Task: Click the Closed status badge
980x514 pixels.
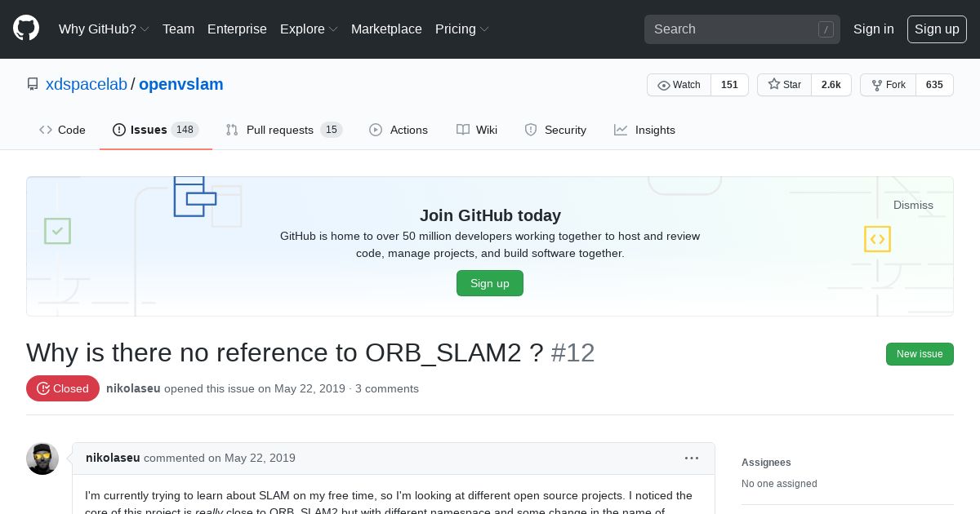Action: click(63, 388)
